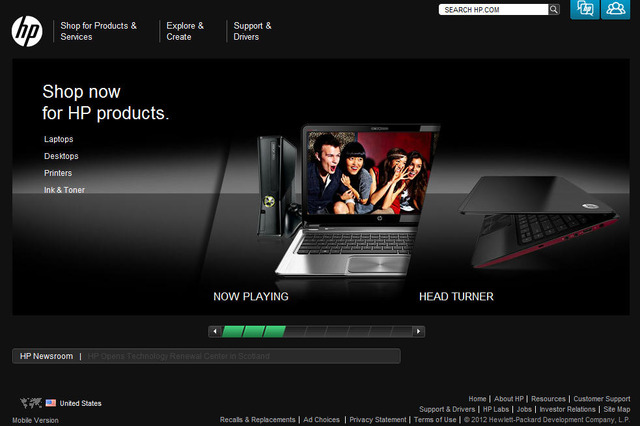
Task: Click the United States flag icon
Action: click(x=51, y=403)
